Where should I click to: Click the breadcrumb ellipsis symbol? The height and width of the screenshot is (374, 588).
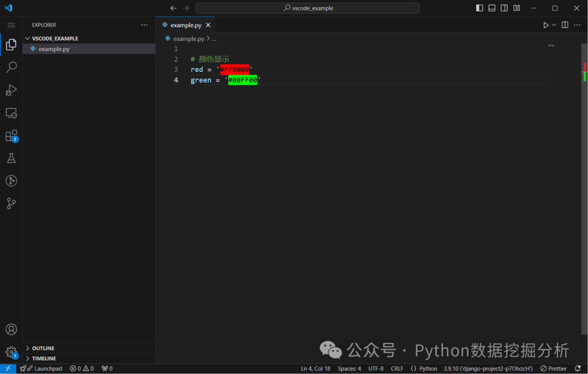pos(214,39)
